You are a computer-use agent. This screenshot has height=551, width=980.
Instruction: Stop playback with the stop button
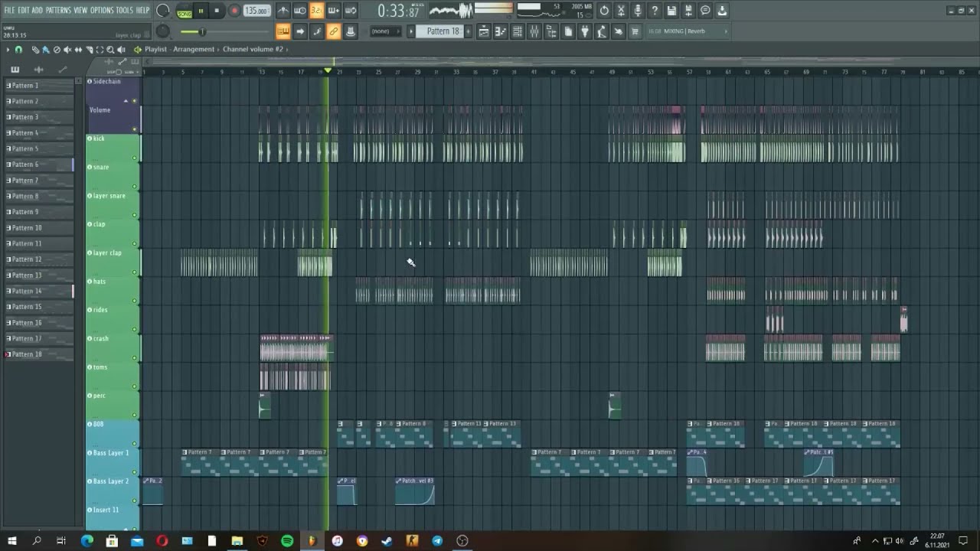[217, 11]
